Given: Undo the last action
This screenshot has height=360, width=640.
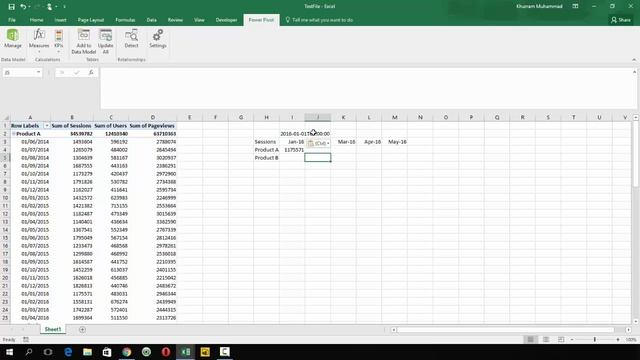Looking at the screenshot, I should click(23, 7).
